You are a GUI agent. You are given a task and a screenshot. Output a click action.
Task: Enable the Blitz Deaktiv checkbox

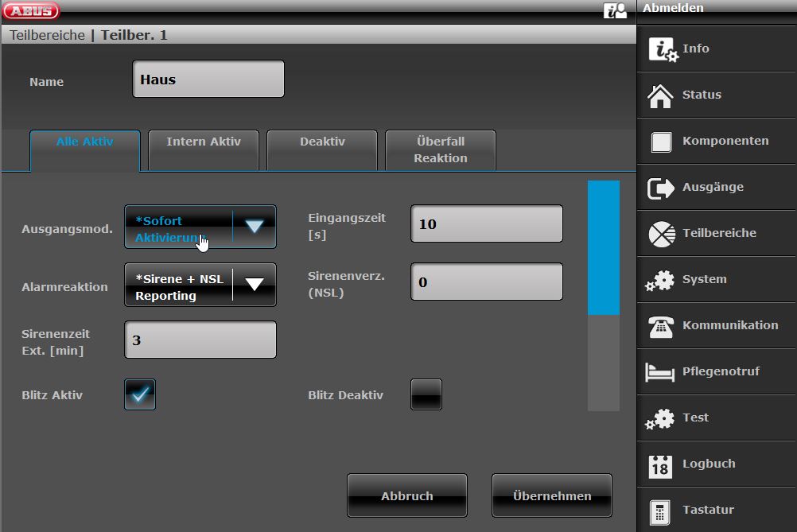(x=426, y=394)
